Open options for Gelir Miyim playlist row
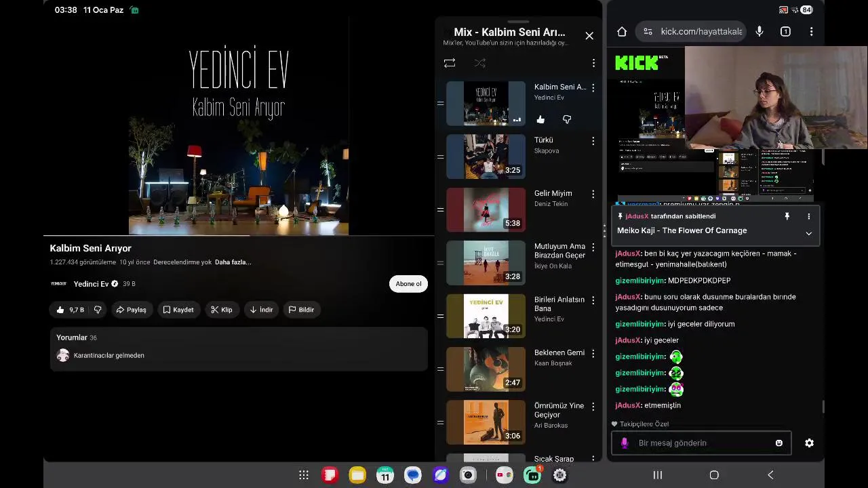The image size is (868, 488). tap(593, 194)
